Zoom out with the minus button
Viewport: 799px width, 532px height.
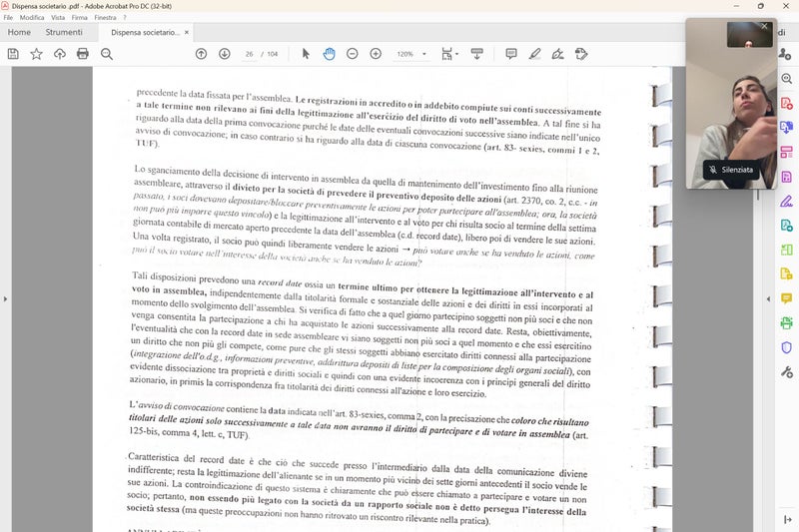pyautogui.click(x=353, y=54)
